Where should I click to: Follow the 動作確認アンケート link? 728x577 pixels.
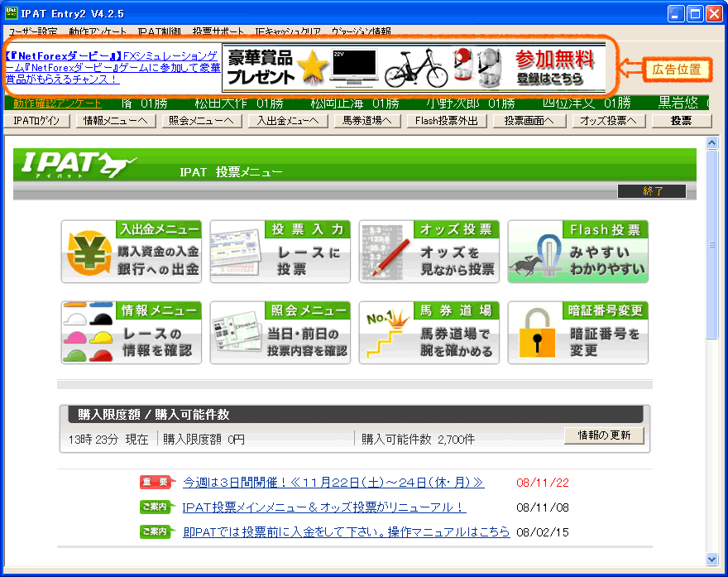pos(57,103)
